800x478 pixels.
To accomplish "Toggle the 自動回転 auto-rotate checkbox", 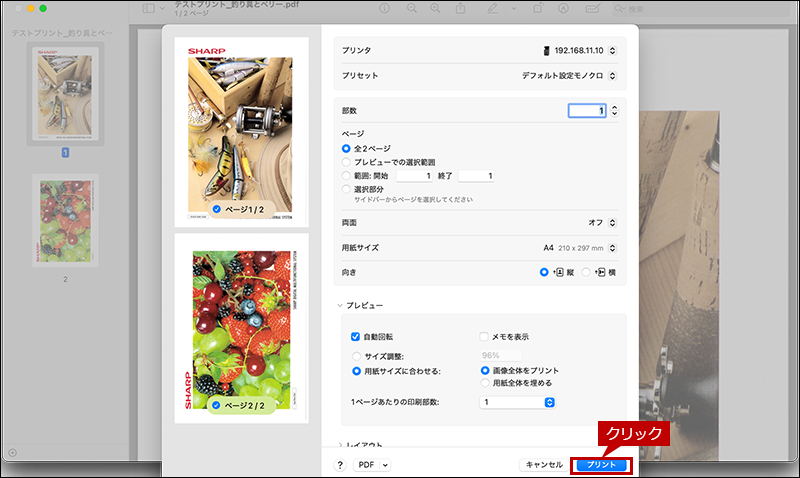I will point(355,337).
